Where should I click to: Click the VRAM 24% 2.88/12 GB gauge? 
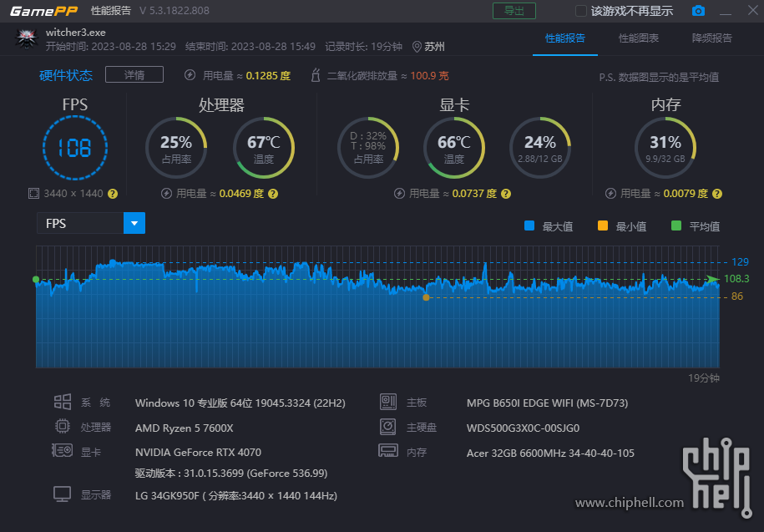point(540,148)
